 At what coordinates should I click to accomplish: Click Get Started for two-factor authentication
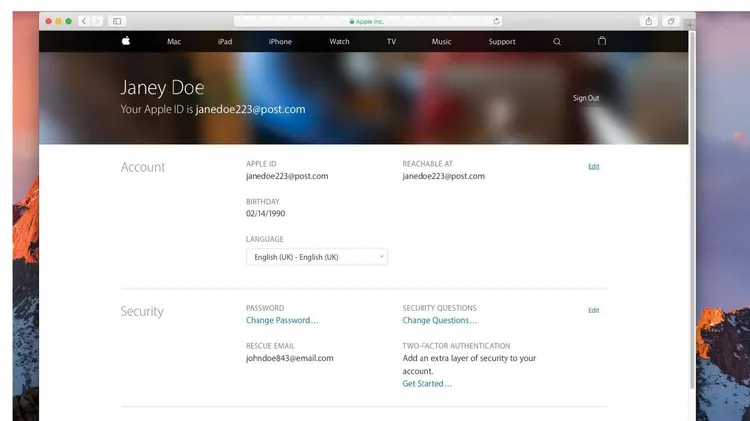[427, 384]
